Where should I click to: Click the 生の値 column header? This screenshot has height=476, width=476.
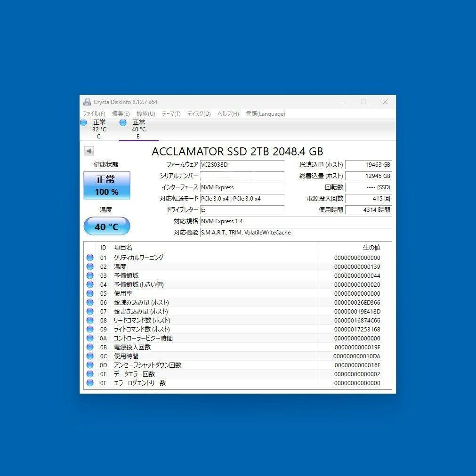point(350,247)
